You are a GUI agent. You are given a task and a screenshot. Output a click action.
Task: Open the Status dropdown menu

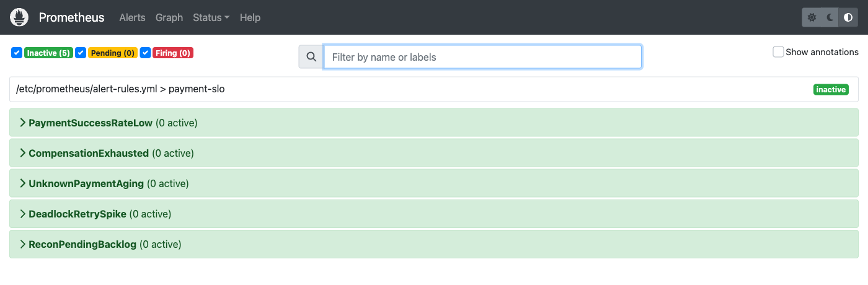coord(211,17)
